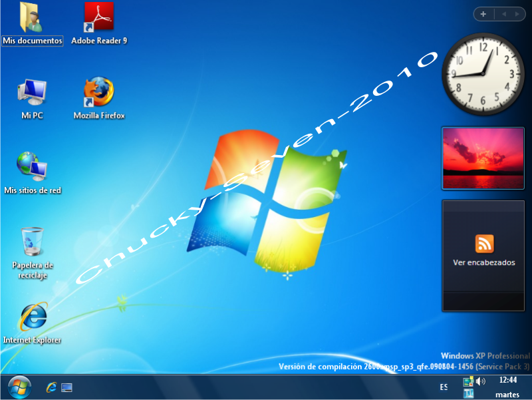The image size is (532, 400).
Task: Launch Internet Explorer desktop icon
Action: 33,316
